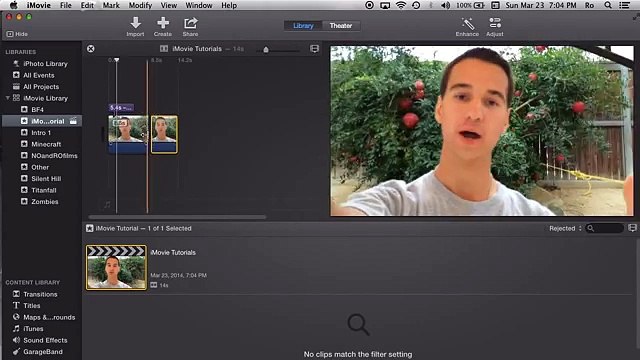The width and height of the screenshot is (640, 360).
Task: Select the first timeline clip
Action: [128, 134]
